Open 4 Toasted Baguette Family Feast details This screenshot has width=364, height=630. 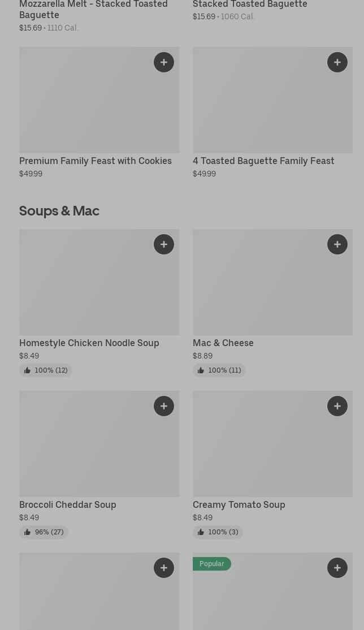(263, 161)
